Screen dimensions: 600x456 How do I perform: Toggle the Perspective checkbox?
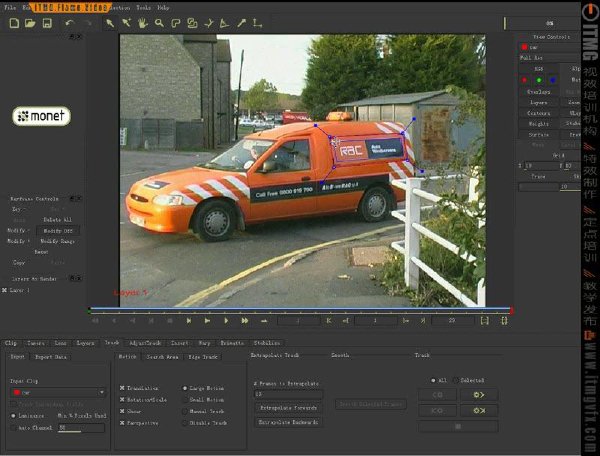point(122,423)
